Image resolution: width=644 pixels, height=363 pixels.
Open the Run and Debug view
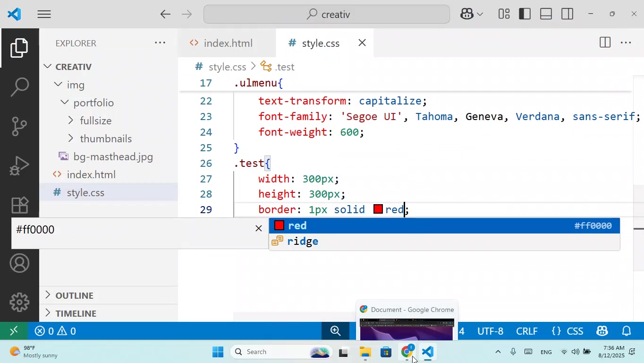(x=19, y=165)
